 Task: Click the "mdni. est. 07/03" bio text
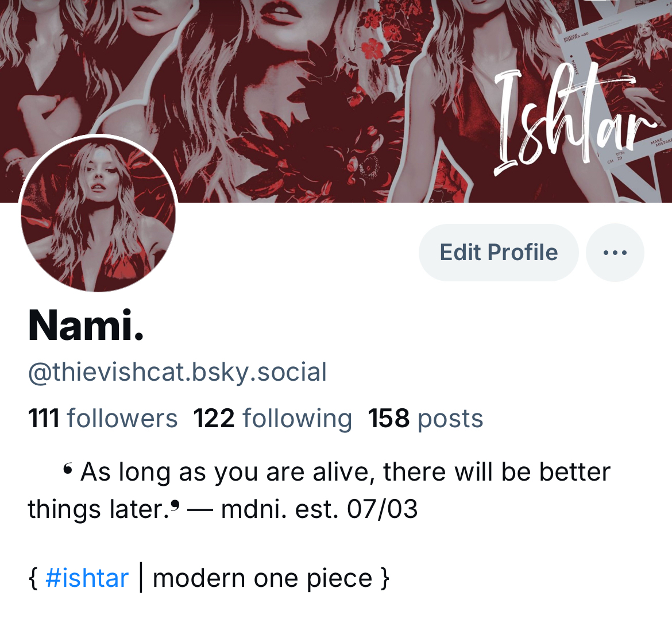[319, 509]
